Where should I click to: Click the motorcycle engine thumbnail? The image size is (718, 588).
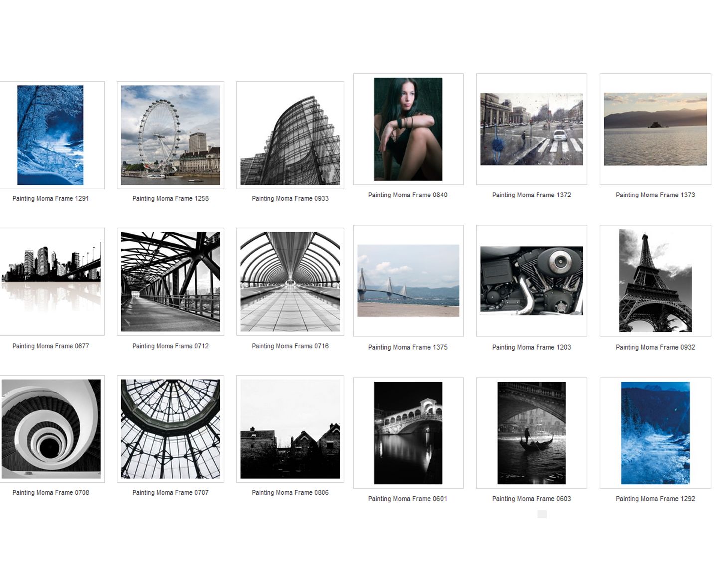532,281
